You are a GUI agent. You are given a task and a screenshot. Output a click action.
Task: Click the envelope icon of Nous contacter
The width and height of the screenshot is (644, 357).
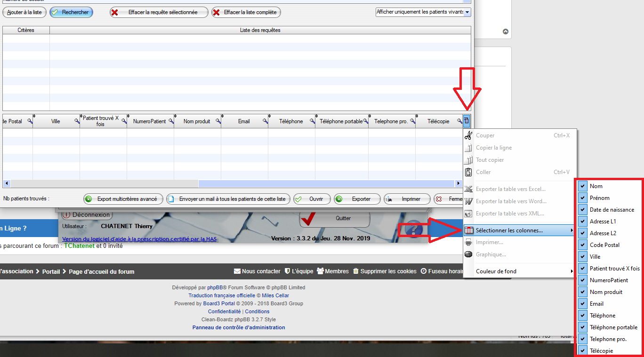[x=237, y=271]
